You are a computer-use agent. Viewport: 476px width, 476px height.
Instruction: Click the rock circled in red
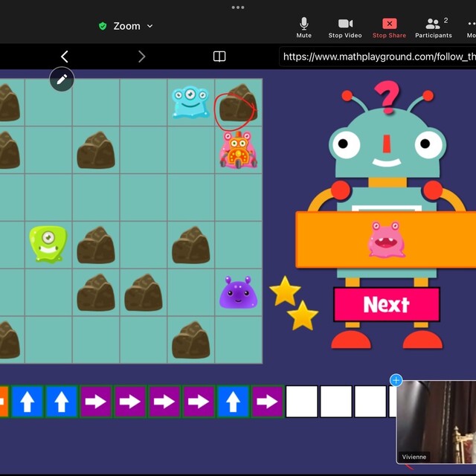tap(238, 103)
